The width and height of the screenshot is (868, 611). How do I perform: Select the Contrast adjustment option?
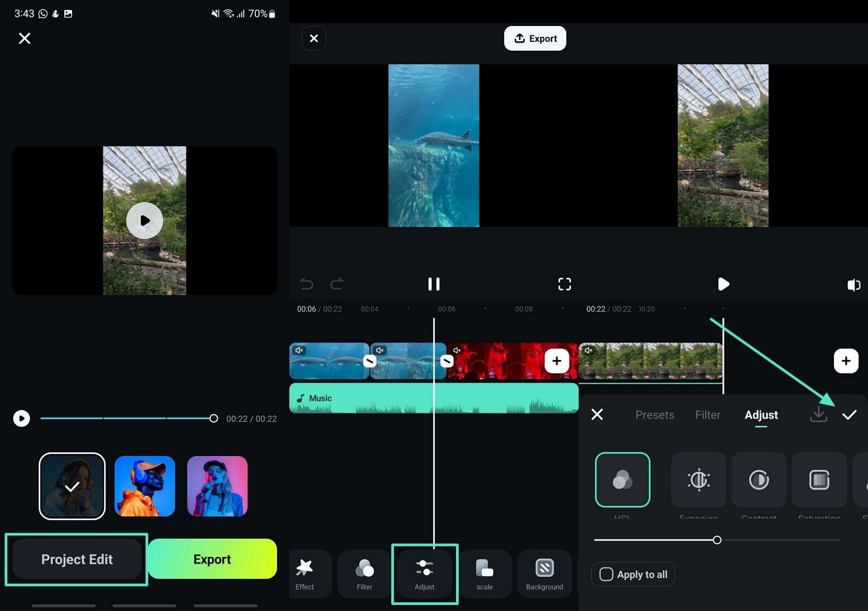[x=759, y=479]
